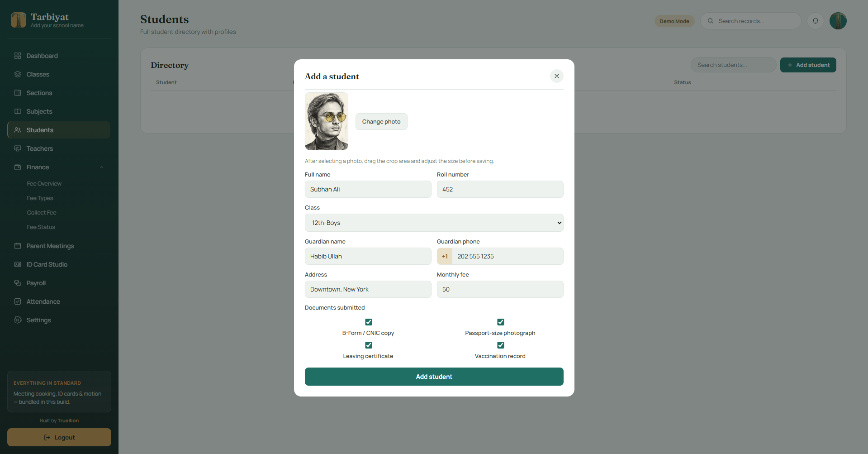Click the +1 country code prefix

(x=445, y=256)
